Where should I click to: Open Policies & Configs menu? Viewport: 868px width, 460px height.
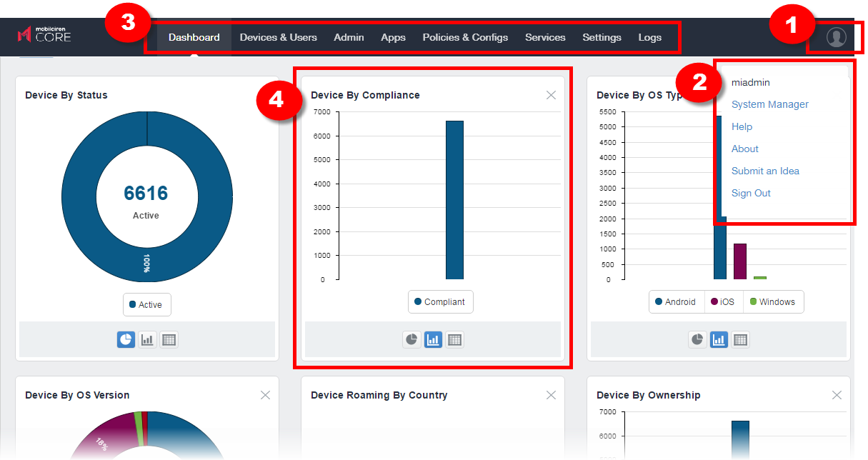[465, 37]
